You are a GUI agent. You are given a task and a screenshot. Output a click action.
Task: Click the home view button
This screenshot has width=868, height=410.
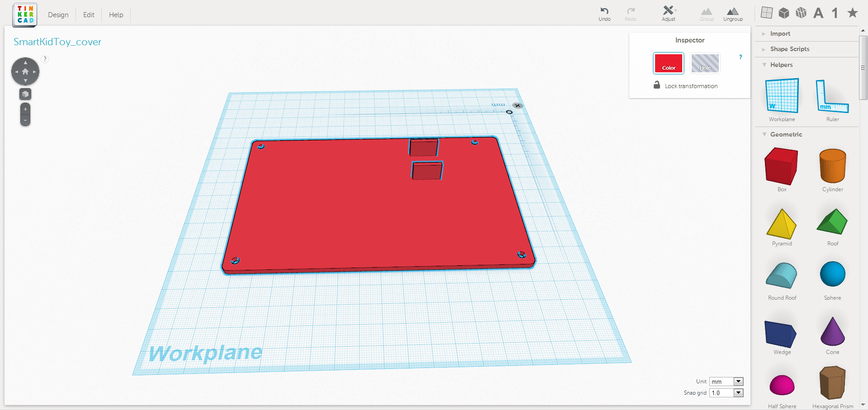pos(25,71)
